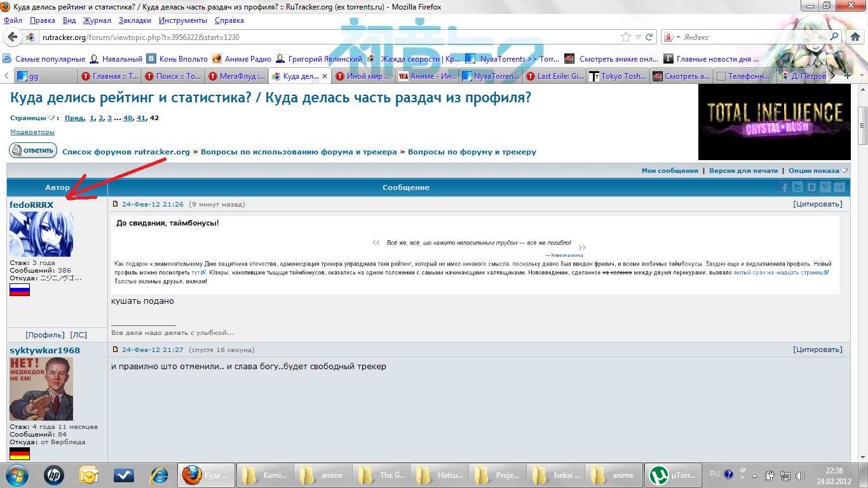The image size is (868, 488).
Task: Bookmark this page with the star icon
Action: [627, 37]
